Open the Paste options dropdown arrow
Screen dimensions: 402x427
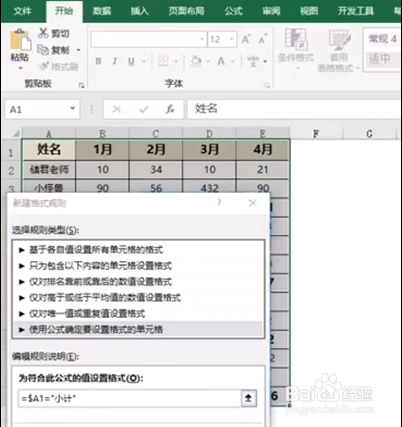(x=20, y=68)
